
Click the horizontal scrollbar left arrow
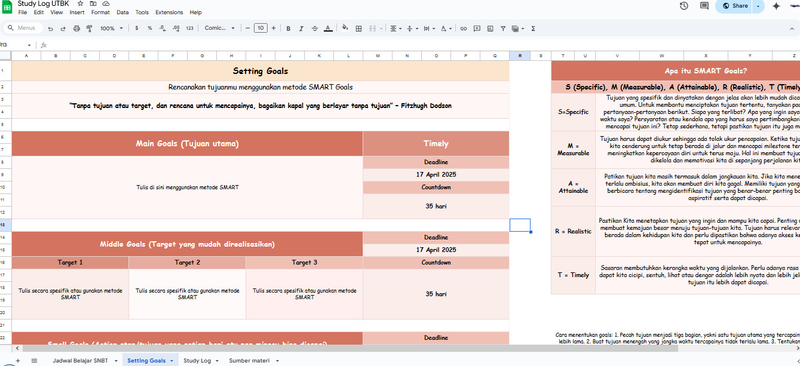click(x=18, y=348)
